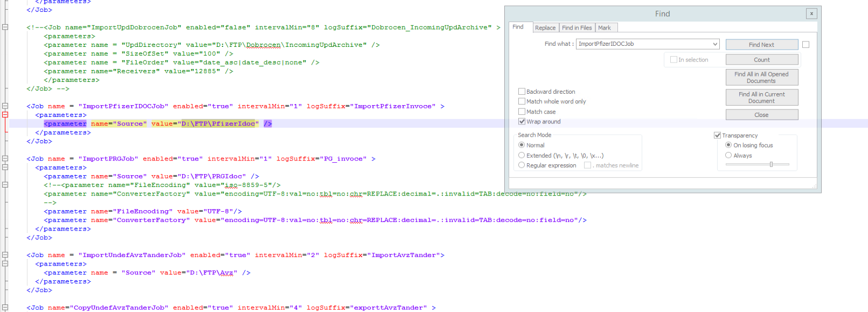Open the Find what history dropdown
Screen dimensions: 868x312
pos(715,44)
